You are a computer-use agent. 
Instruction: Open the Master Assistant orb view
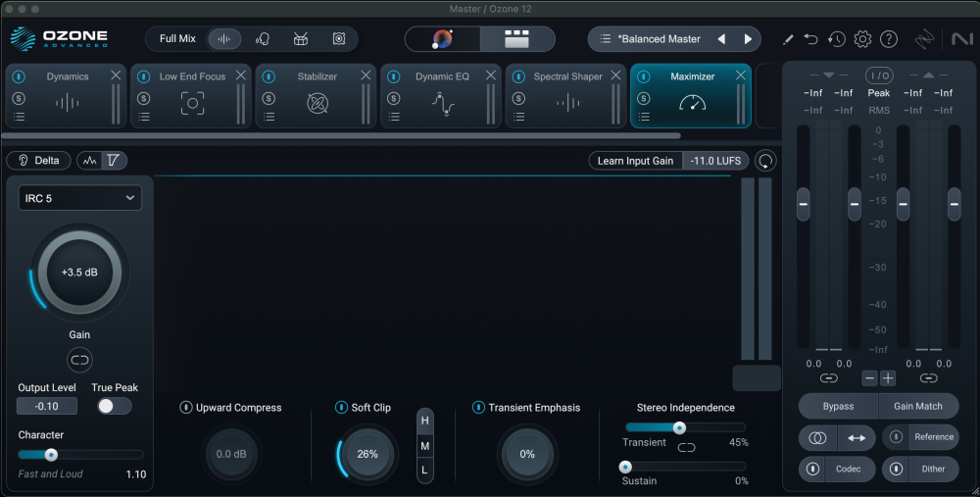443,39
